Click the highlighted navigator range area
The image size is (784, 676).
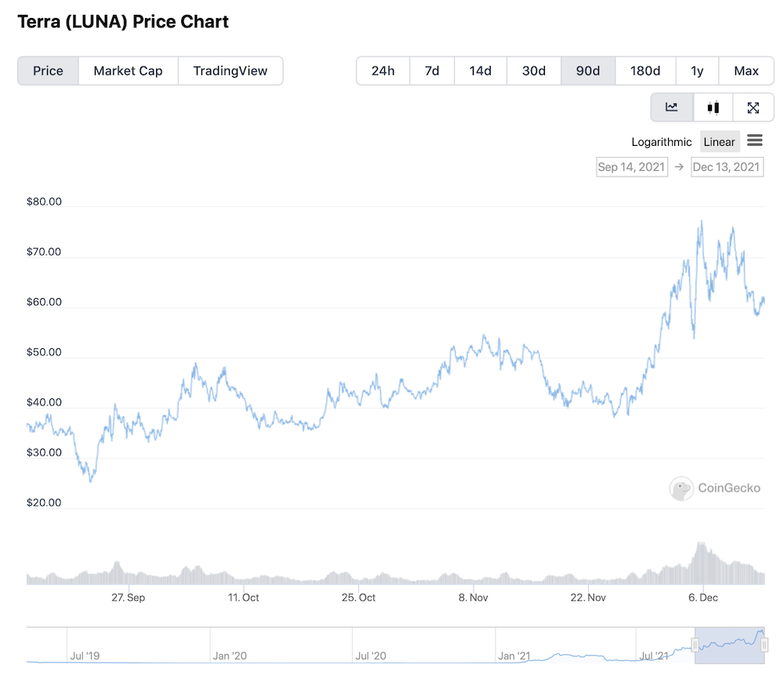tap(729, 645)
